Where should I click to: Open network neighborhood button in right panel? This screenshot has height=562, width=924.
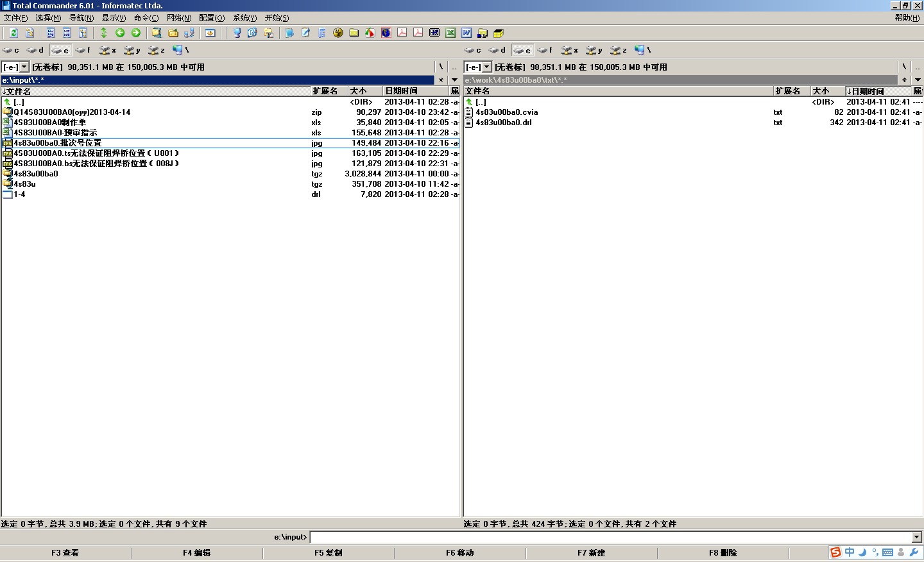pyautogui.click(x=642, y=50)
